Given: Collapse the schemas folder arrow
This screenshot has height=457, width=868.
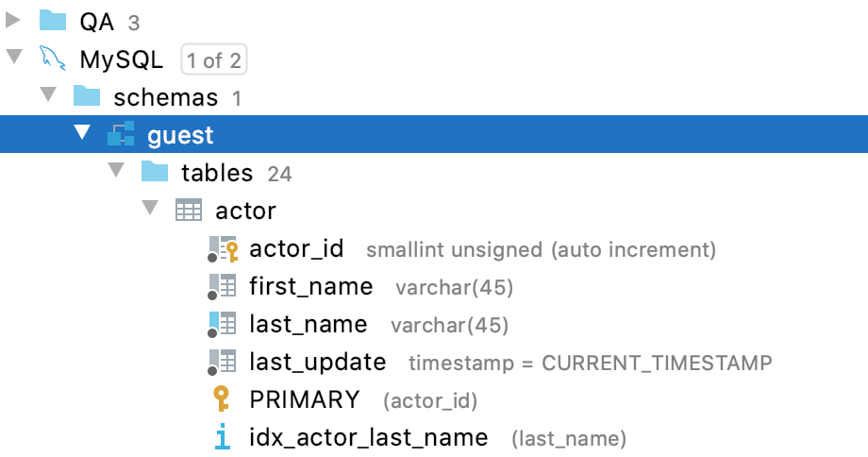Looking at the screenshot, I should 47,97.
